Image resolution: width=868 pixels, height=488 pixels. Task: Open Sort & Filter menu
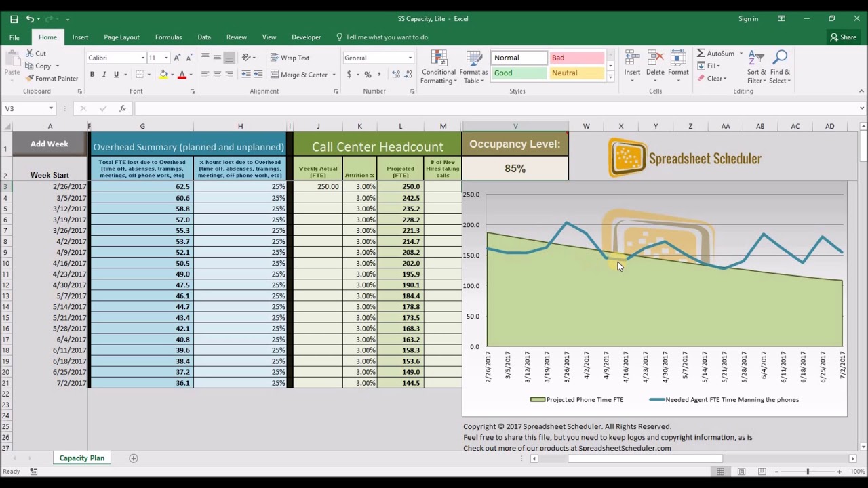pos(757,66)
